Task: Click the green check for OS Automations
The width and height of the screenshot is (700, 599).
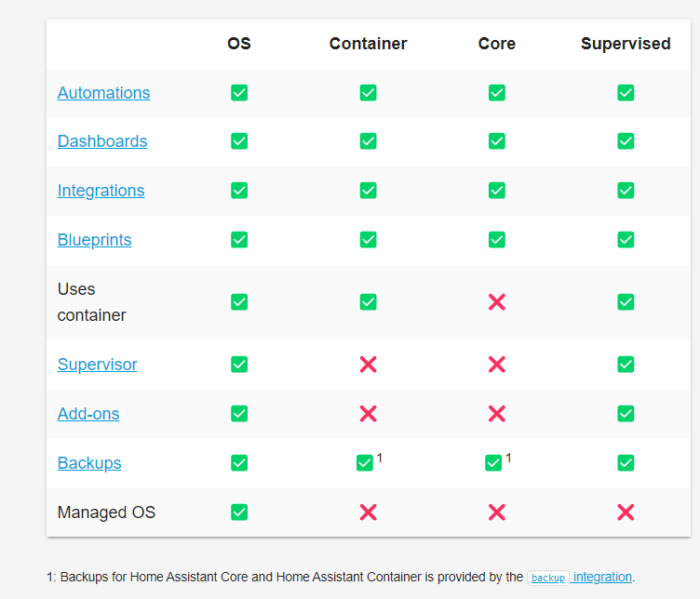Action: (239, 93)
